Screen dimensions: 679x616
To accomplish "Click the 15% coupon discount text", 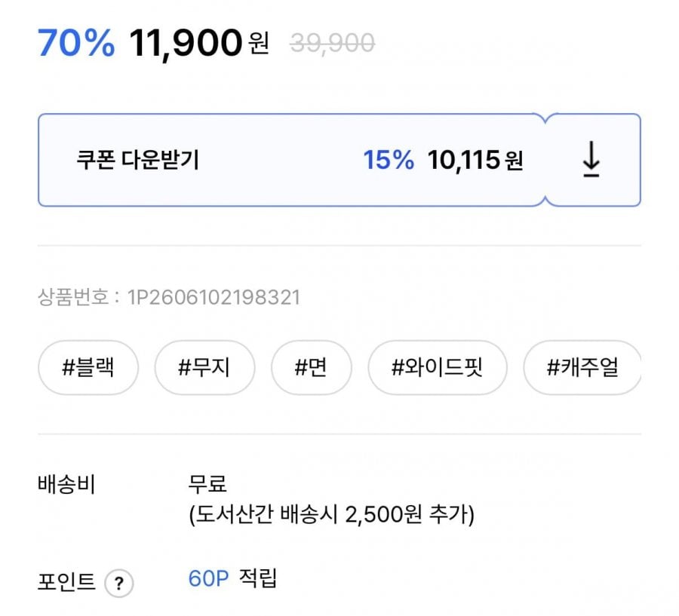I will 389,160.
